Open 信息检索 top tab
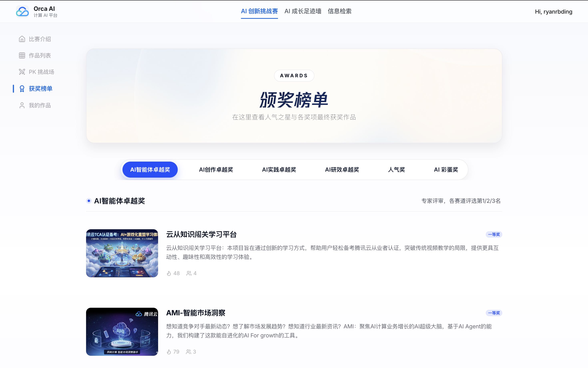Screen dimensions: 588x368 point(340,11)
